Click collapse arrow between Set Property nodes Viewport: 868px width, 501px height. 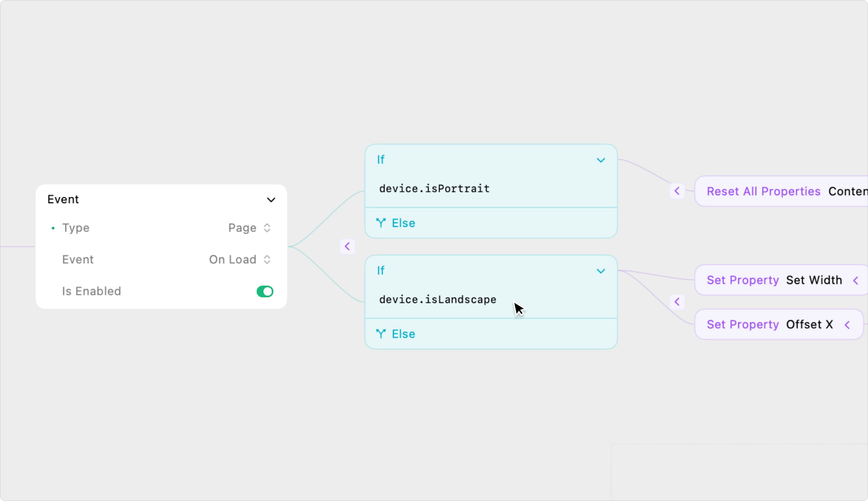click(677, 302)
